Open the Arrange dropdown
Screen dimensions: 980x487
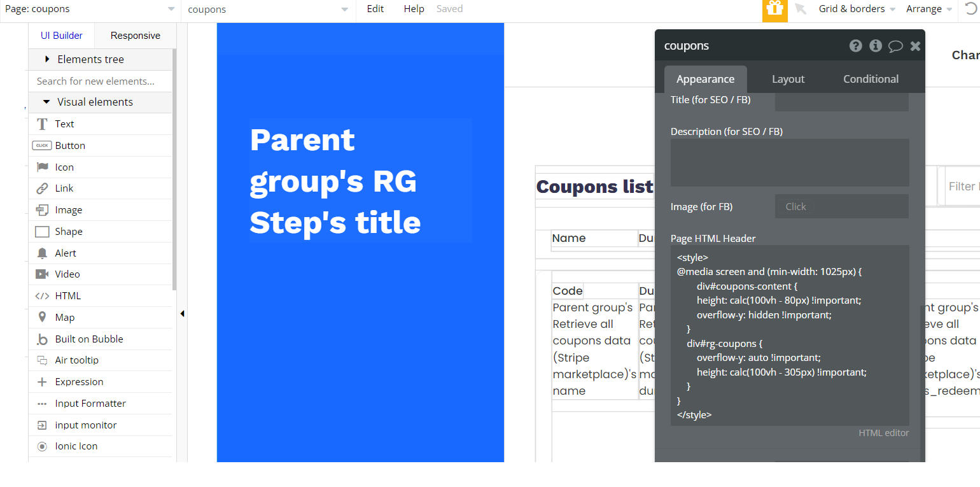tap(930, 9)
